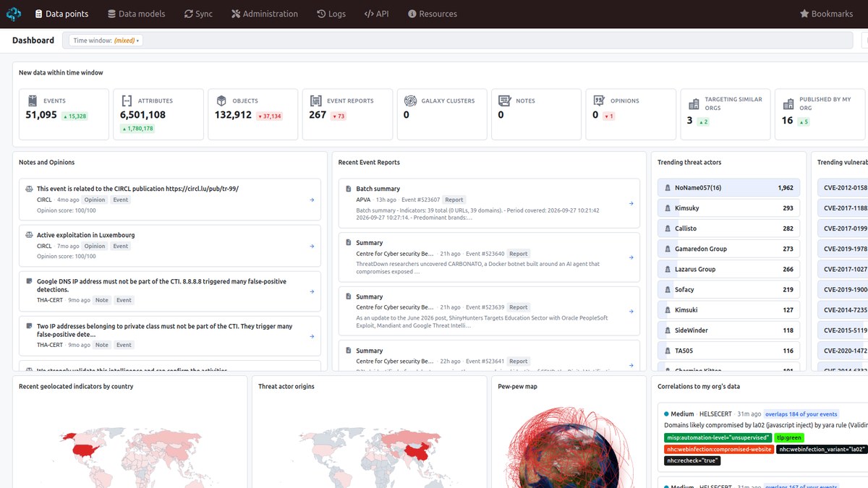868x488 pixels.
Task: Click the app logo in top-left corner
Action: pyautogui.click(x=15, y=14)
